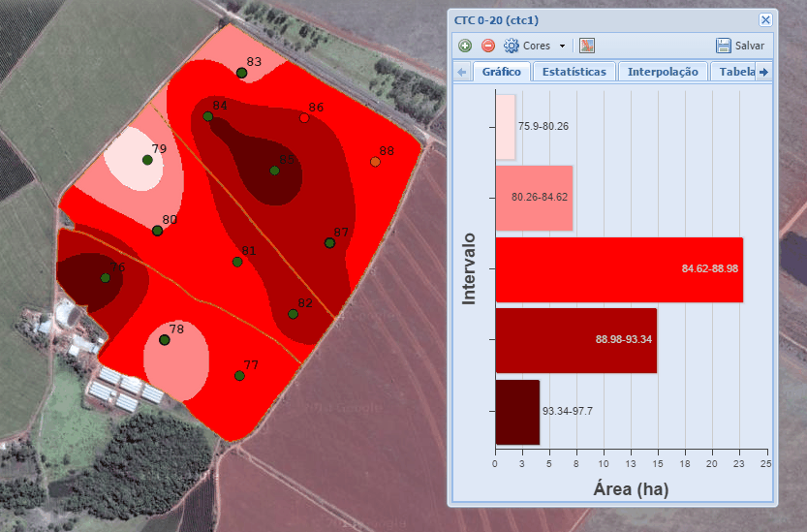
Task: Open the Tabela tab
Action: (732, 72)
